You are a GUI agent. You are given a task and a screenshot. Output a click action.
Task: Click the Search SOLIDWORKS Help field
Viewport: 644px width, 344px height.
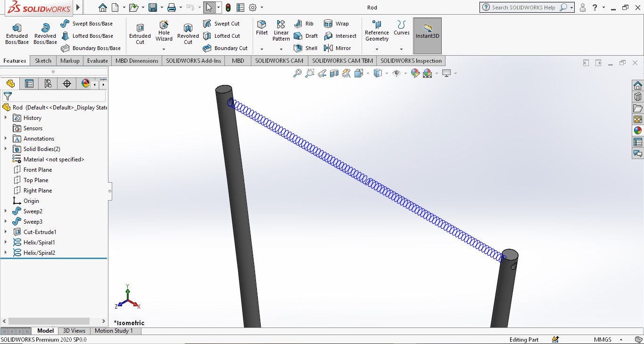pyautogui.click(x=523, y=8)
